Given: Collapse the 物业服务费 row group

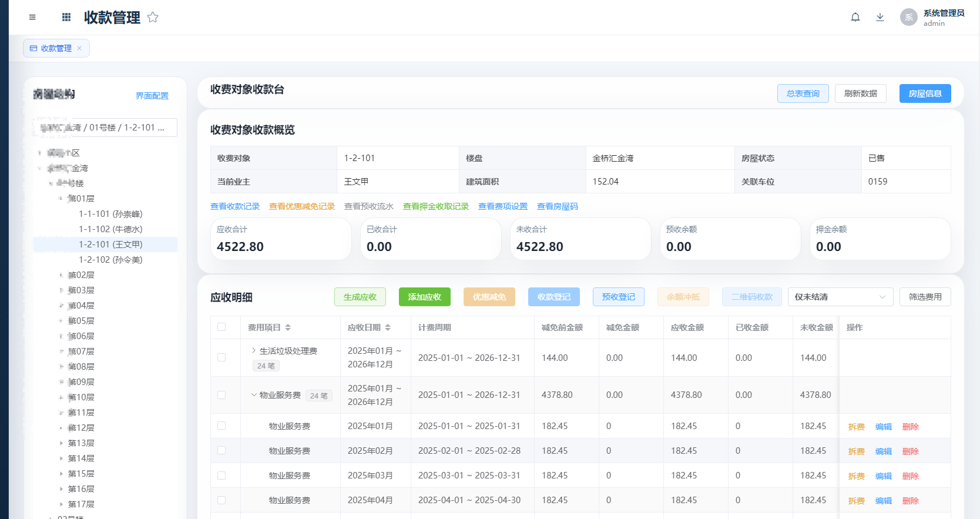Looking at the screenshot, I should coord(254,395).
